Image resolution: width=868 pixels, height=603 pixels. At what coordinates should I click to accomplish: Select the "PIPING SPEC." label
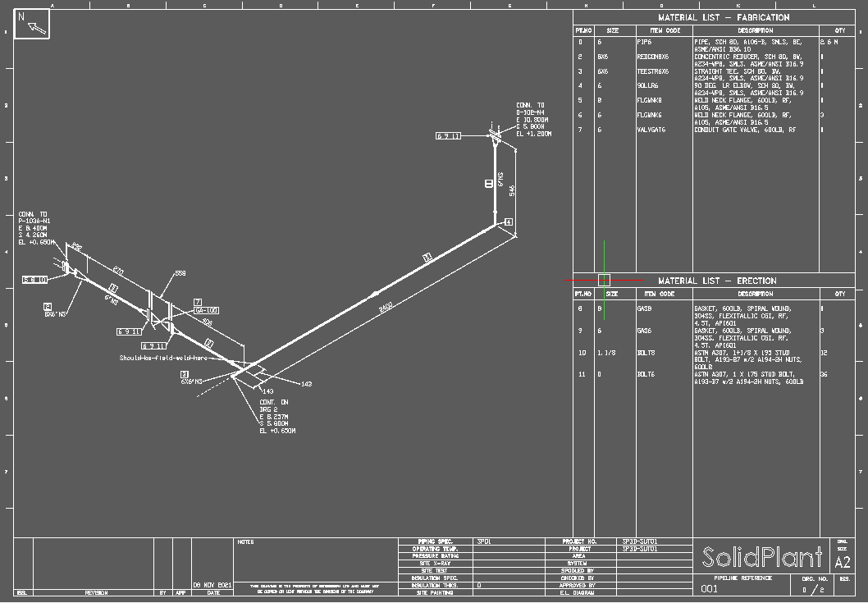[435, 541]
